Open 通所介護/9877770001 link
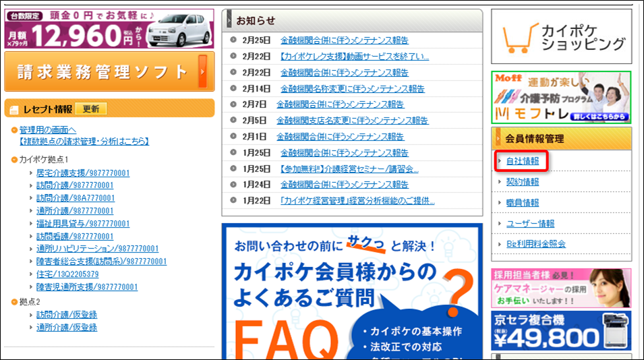This screenshot has width=644, height=360. tap(75, 210)
